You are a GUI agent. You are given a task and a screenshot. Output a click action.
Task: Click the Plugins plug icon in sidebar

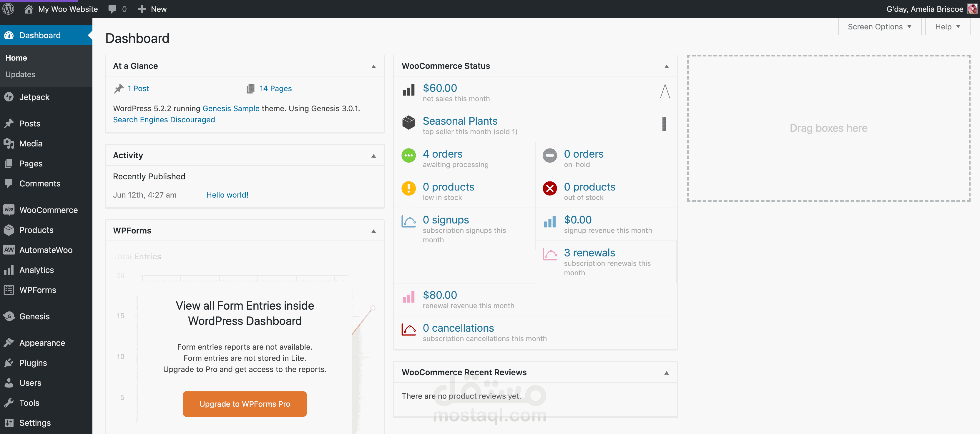point(9,363)
